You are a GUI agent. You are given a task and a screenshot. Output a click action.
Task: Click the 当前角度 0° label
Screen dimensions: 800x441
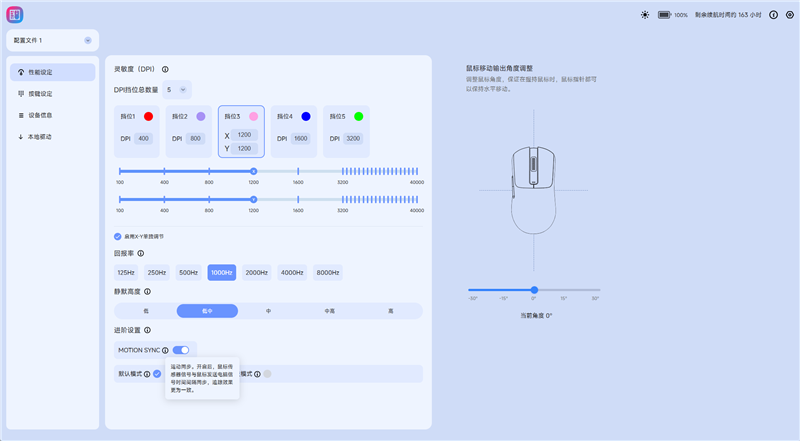(536, 316)
